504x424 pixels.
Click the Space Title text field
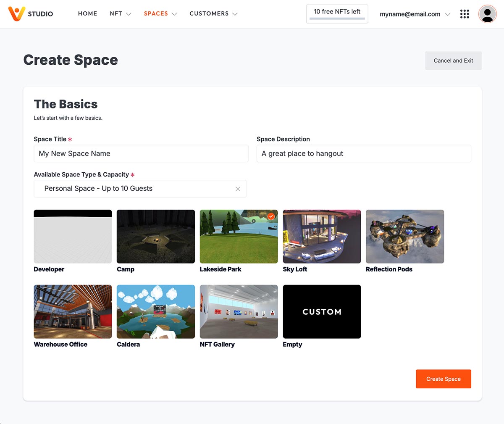pyautogui.click(x=141, y=153)
